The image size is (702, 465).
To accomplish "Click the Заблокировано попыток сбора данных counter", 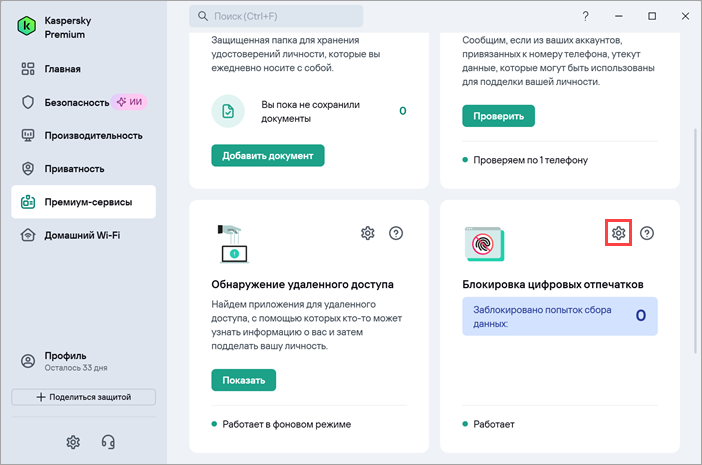I will [x=560, y=316].
